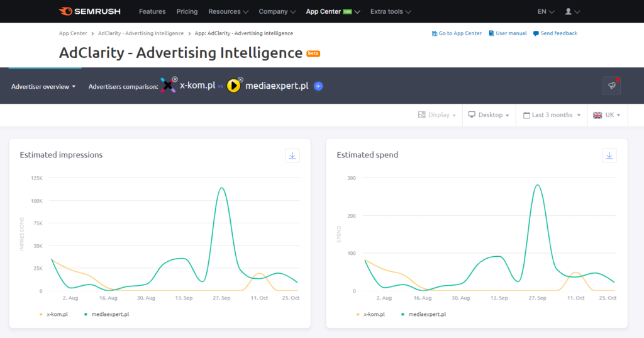This screenshot has height=338, width=644.
Task: Open the User manual link
Action: click(508, 33)
